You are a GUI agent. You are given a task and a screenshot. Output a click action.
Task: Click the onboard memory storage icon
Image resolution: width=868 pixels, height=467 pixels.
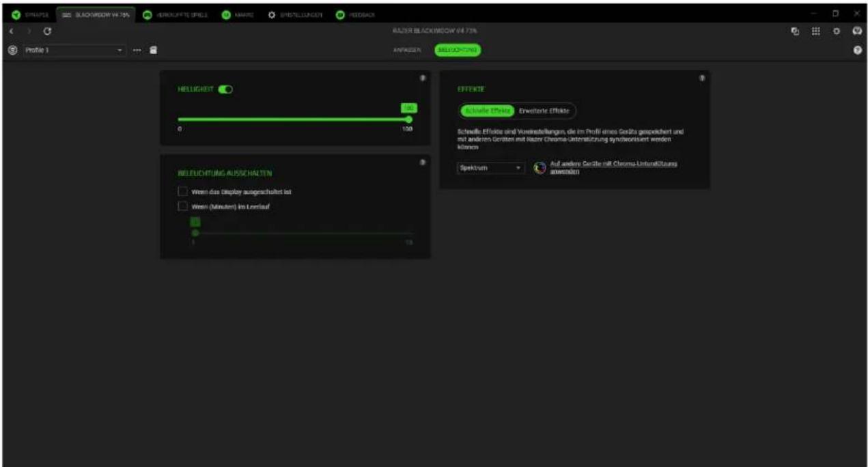(x=153, y=50)
